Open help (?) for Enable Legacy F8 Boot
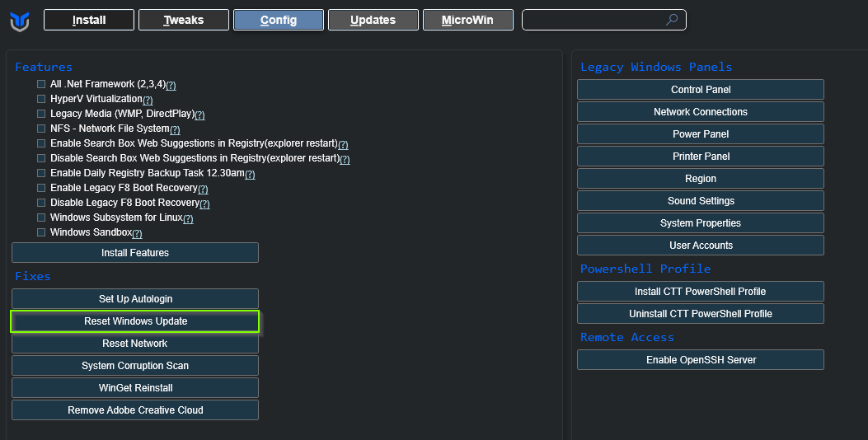Screen dimensions: 868x440 tap(203, 190)
